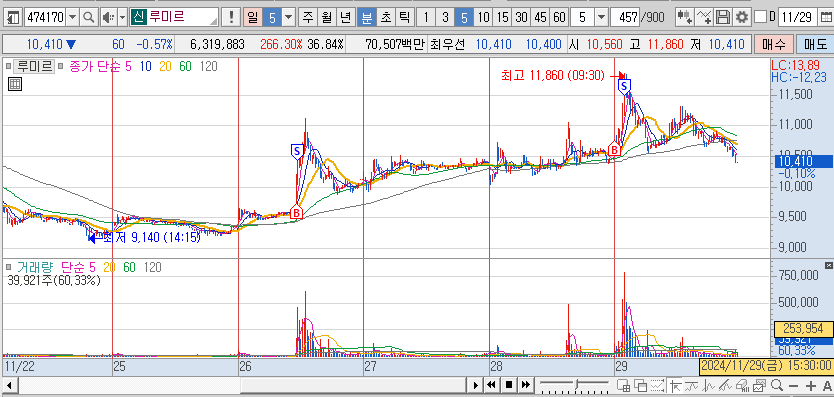Click the zigzag wave line tool icon
This screenshot has width=834, height=397.
(x=709, y=385)
